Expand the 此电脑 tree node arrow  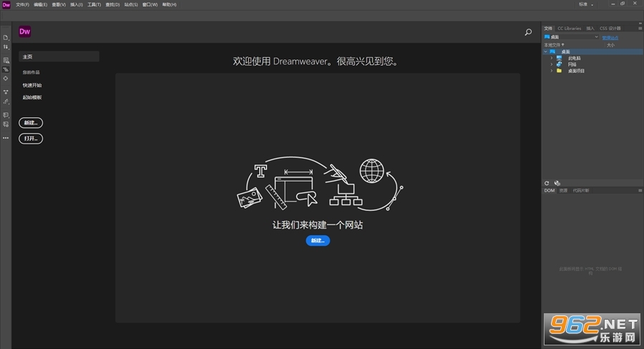tap(552, 59)
